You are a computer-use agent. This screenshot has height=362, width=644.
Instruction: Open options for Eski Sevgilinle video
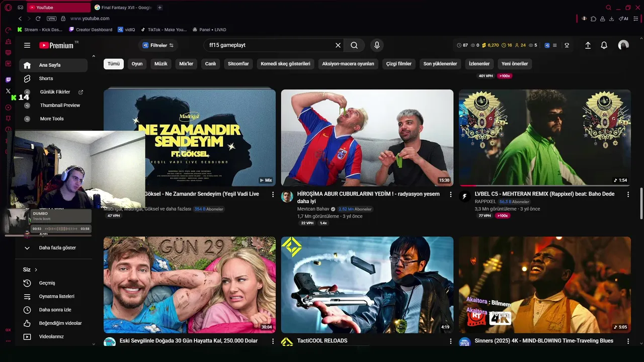click(x=273, y=341)
